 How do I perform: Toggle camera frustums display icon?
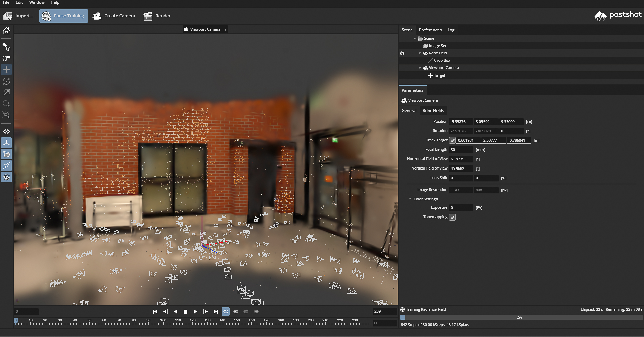(6, 154)
